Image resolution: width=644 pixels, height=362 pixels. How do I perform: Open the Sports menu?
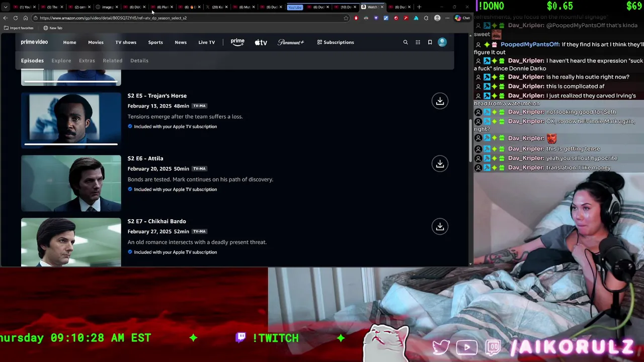coord(155,42)
